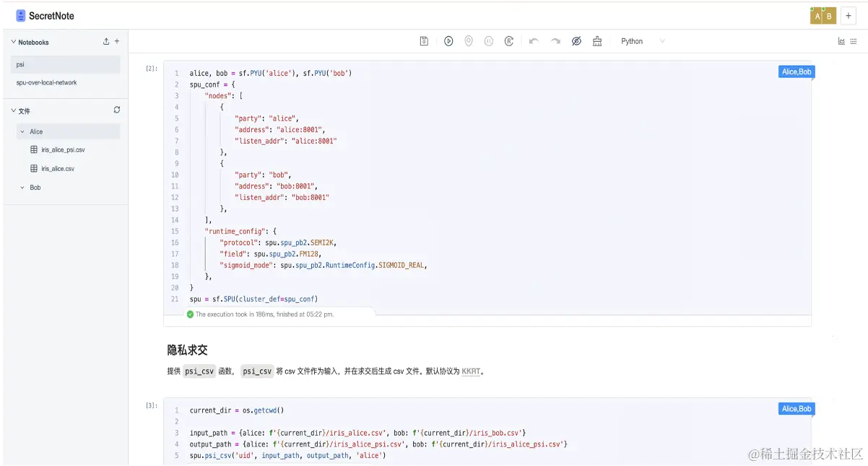868x466 pixels.
Task: Click the cell [2] execution label
Action: tap(152, 69)
